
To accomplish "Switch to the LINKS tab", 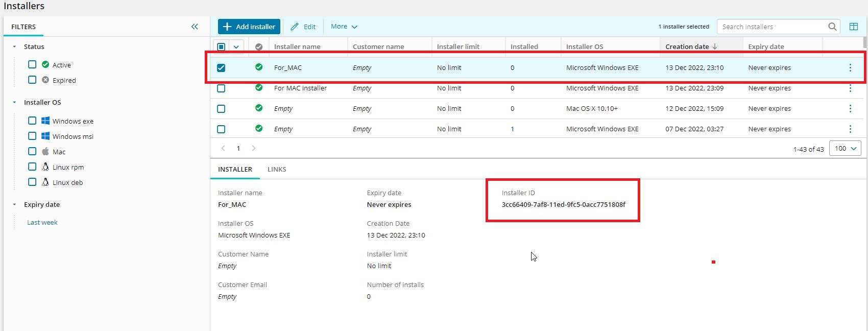I will click(277, 170).
